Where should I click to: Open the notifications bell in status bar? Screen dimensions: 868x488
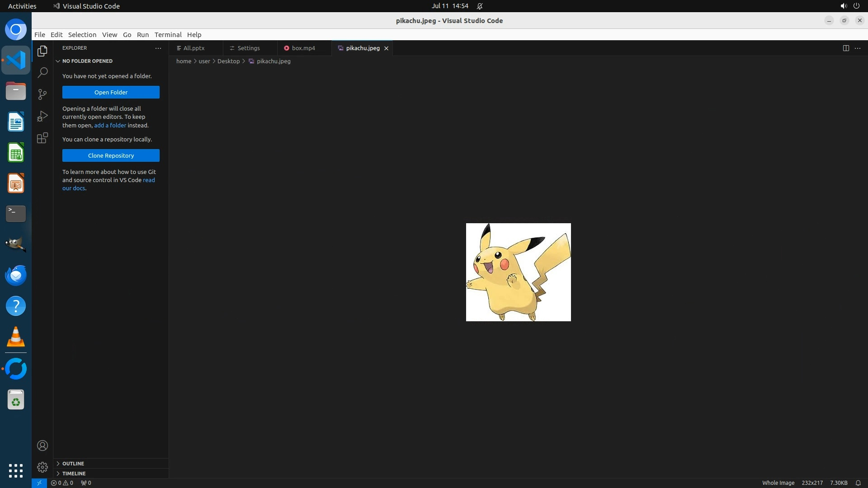coord(858,483)
